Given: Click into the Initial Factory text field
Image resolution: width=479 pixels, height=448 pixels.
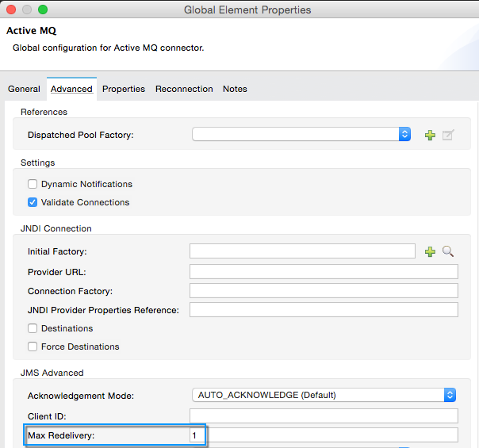Looking at the screenshot, I should pyautogui.click(x=302, y=251).
